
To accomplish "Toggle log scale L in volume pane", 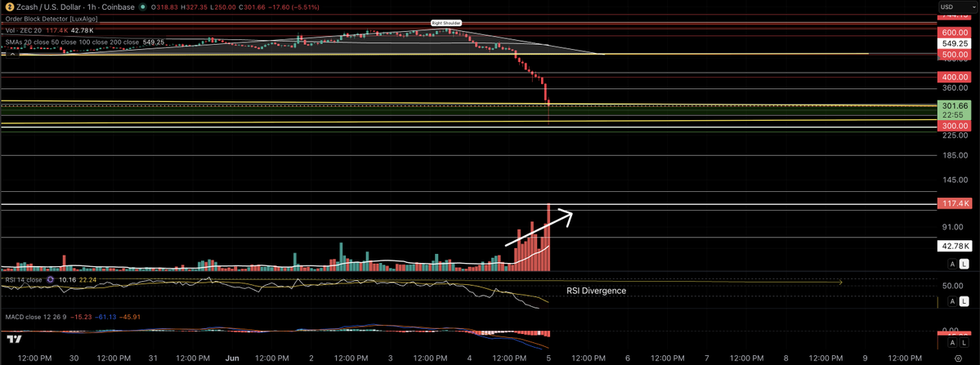I will 964,264.
